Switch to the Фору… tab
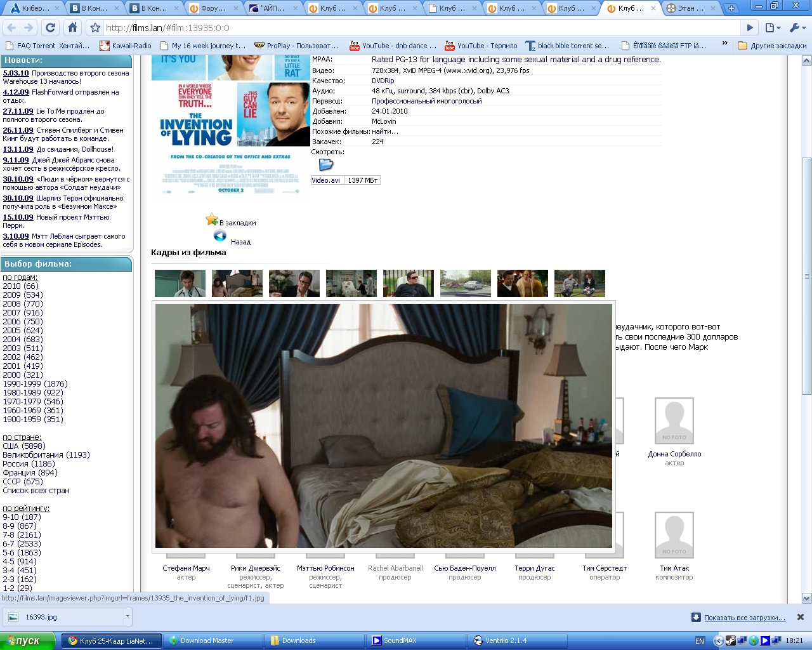812x650 pixels. click(x=213, y=8)
